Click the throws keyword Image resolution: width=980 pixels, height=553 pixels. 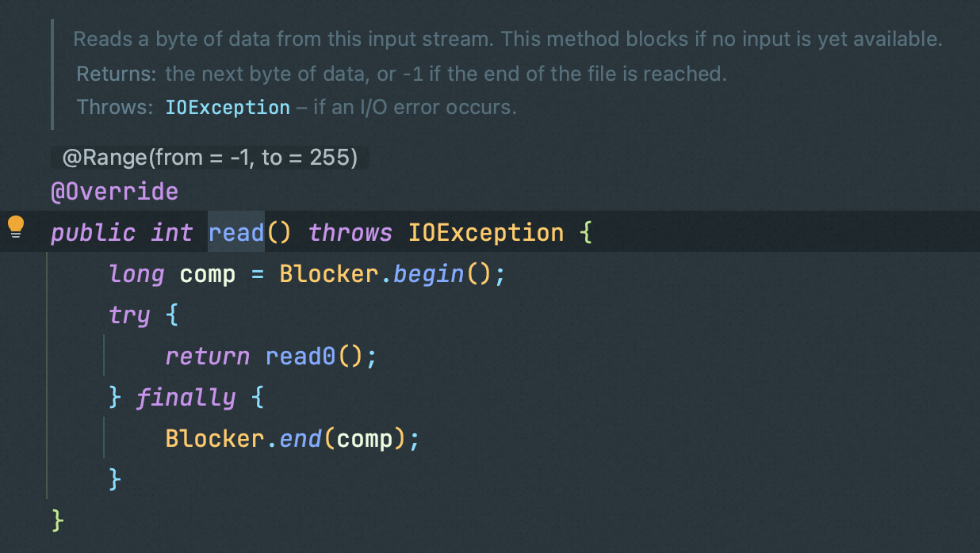click(x=350, y=233)
